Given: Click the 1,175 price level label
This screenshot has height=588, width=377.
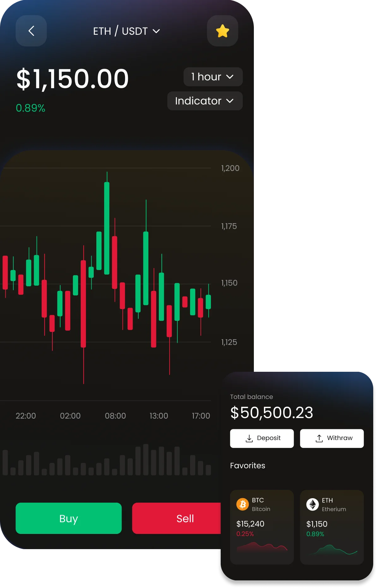Looking at the screenshot, I should click(229, 226).
